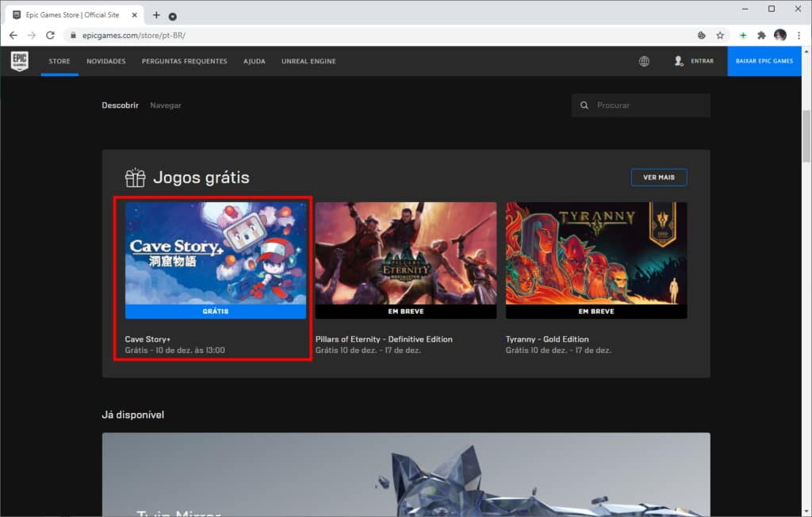Viewport: 812px width, 517px height.
Task: Open the Chrome three-dot menu
Action: tap(799, 35)
